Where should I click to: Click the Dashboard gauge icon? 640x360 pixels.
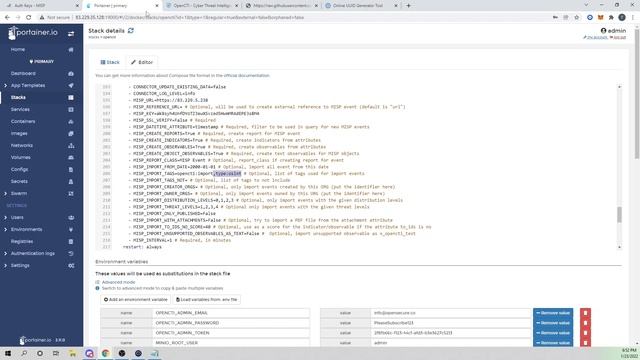coord(71,73)
